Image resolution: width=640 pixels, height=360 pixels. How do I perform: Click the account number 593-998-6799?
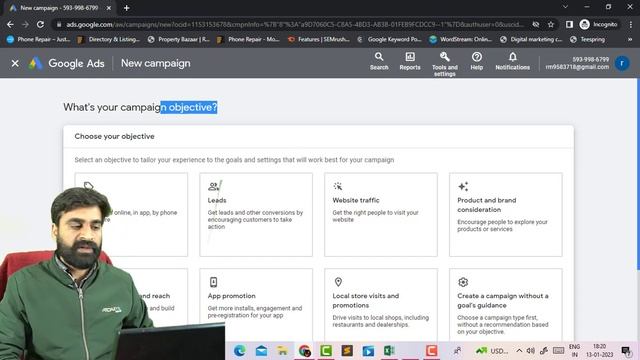(x=590, y=60)
